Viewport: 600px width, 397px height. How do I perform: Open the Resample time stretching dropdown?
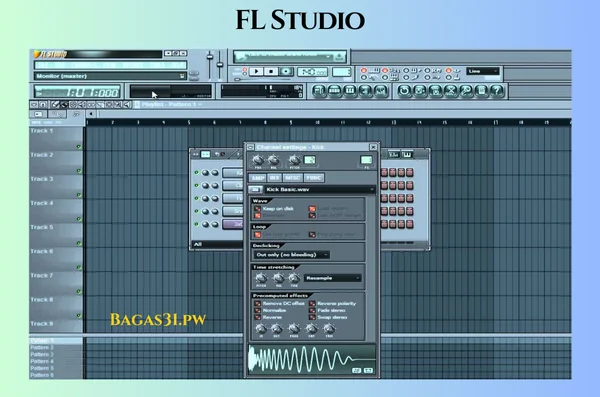coord(333,278)
